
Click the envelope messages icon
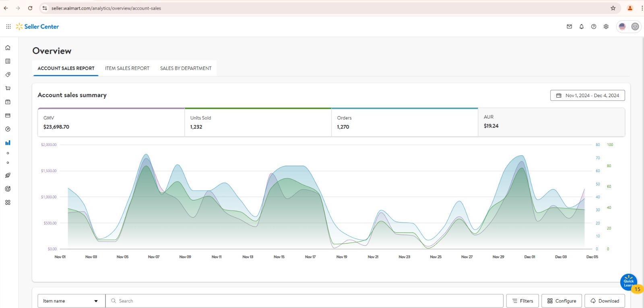pyautogui.click(x=569, y=27)
